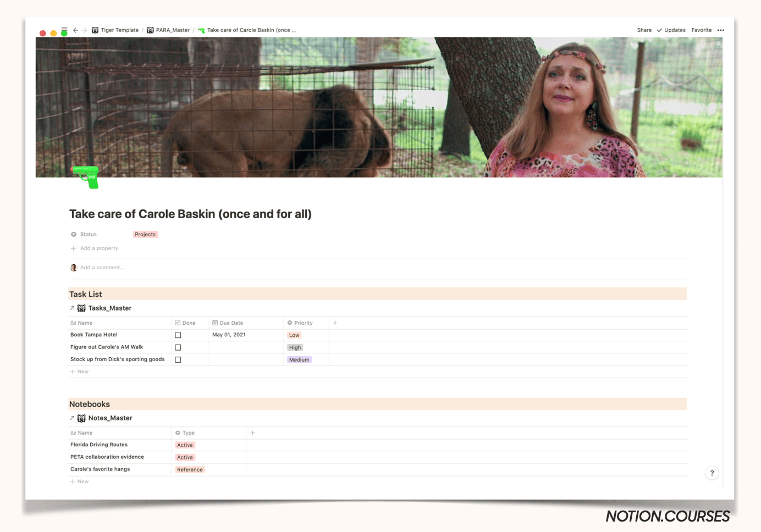Open the three-dot page options menu

click(721, 30)
